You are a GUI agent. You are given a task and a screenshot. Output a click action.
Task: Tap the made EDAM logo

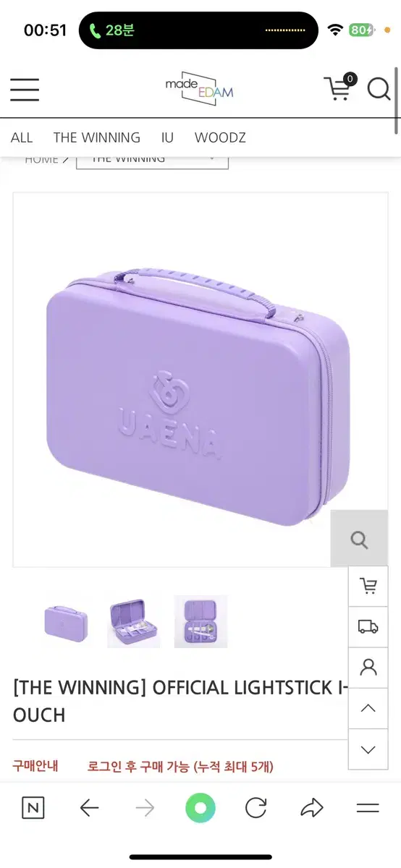[199, 88]
